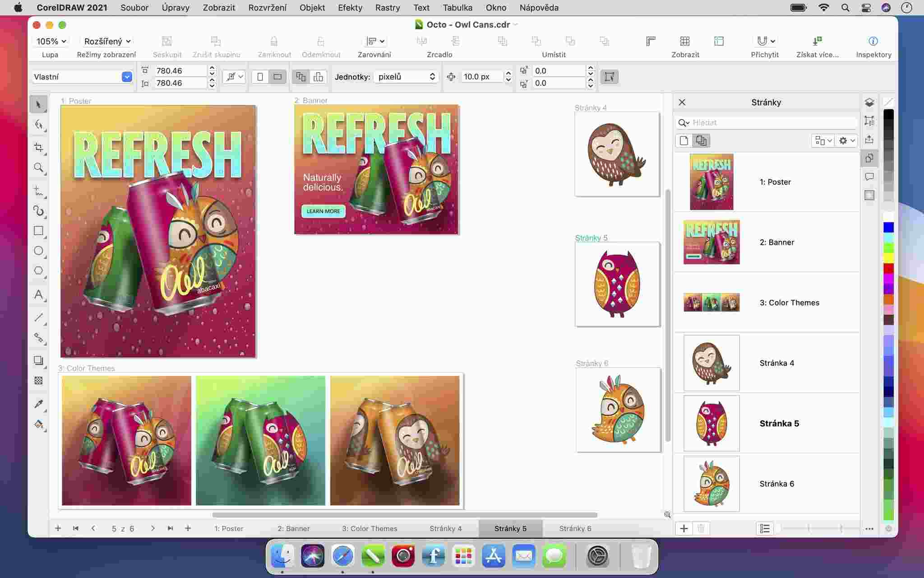
Task: Toggle landscape page orientation
Action: point(277,77)
